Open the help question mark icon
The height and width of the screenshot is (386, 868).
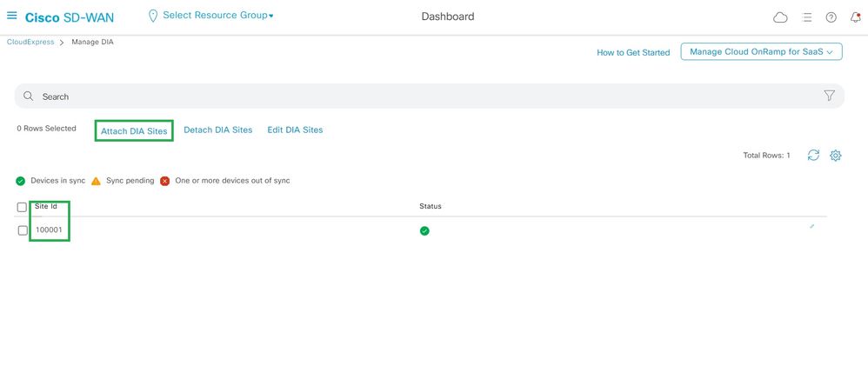pos(831,17)
